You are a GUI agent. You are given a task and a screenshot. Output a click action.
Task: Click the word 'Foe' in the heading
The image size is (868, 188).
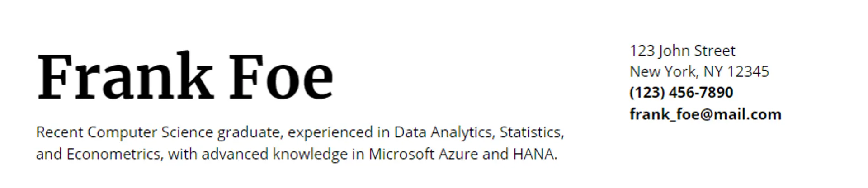coord(281,77)
